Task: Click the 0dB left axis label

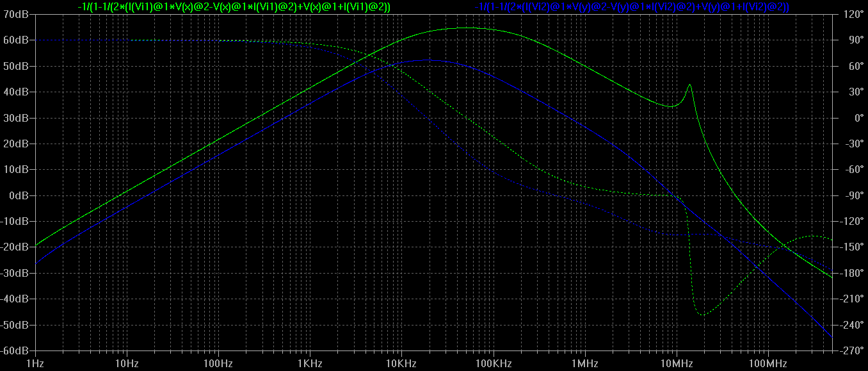Action: point(19,195)
